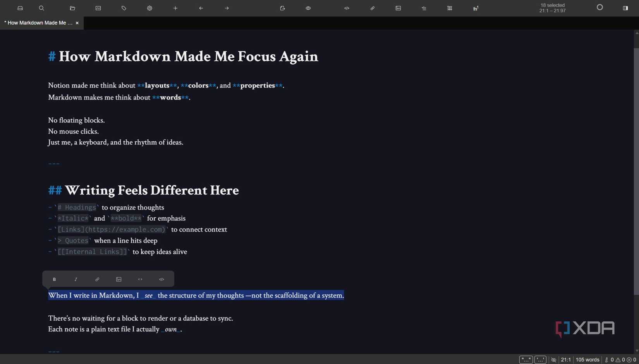This screenshot has width=639, height=364.
Task: Click the '18 selected' selection info
Action: click(553, 8)
